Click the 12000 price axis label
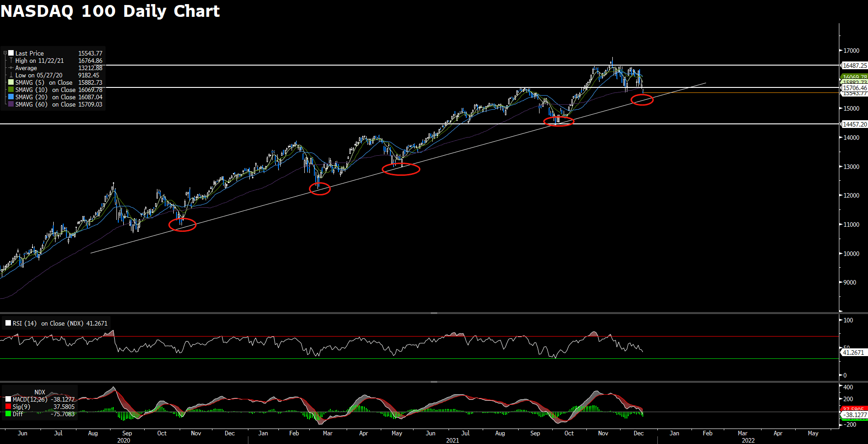Screen dimensions: 868x444 coord(851,195)
